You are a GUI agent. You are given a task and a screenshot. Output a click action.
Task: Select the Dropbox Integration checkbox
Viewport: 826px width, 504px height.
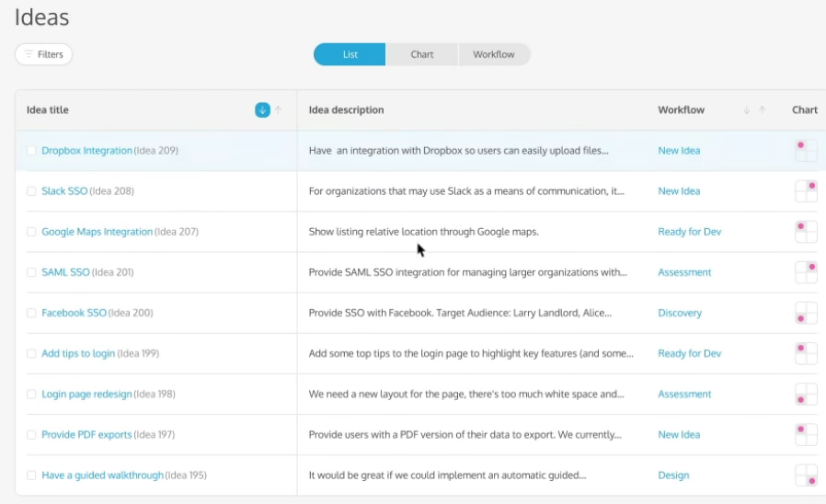(31, 151)
